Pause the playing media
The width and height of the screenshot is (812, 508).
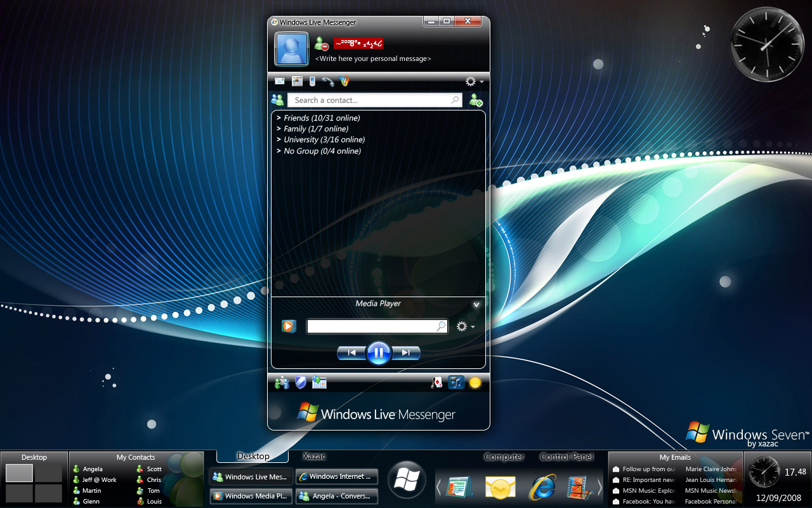point(379,353)
